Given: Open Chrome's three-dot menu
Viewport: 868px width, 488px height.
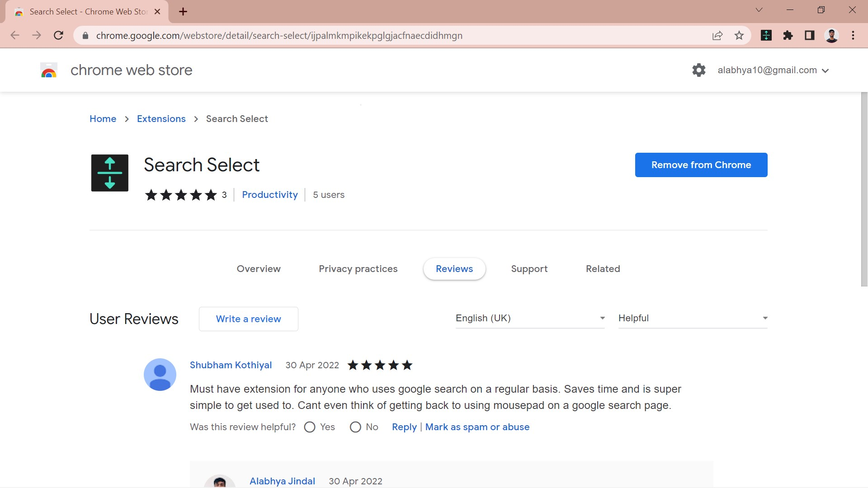Looking at the screenshot, I should tap(854, 35).
